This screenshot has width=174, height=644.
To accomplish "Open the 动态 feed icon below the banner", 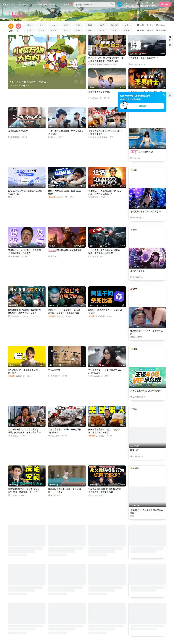I will 11,28.
